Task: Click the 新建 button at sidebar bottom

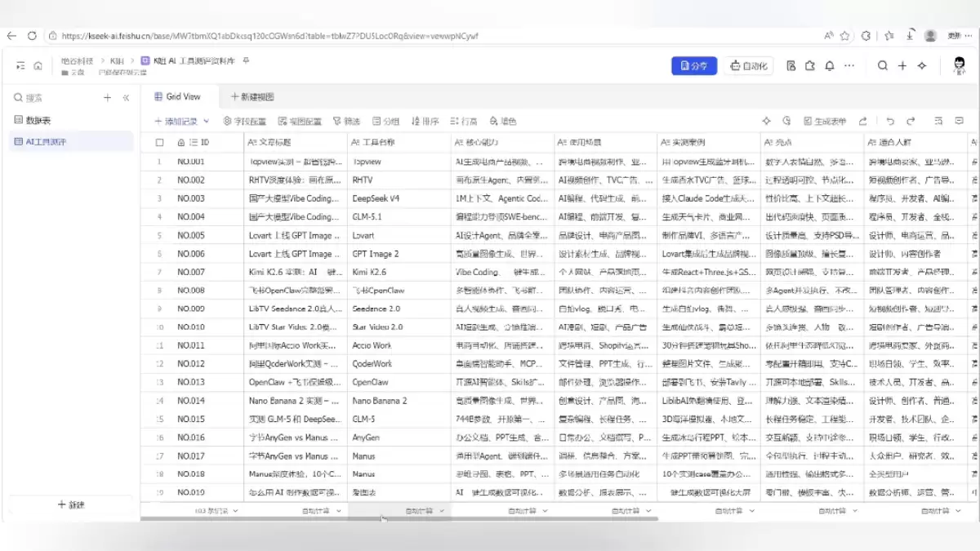Action: 71,504
